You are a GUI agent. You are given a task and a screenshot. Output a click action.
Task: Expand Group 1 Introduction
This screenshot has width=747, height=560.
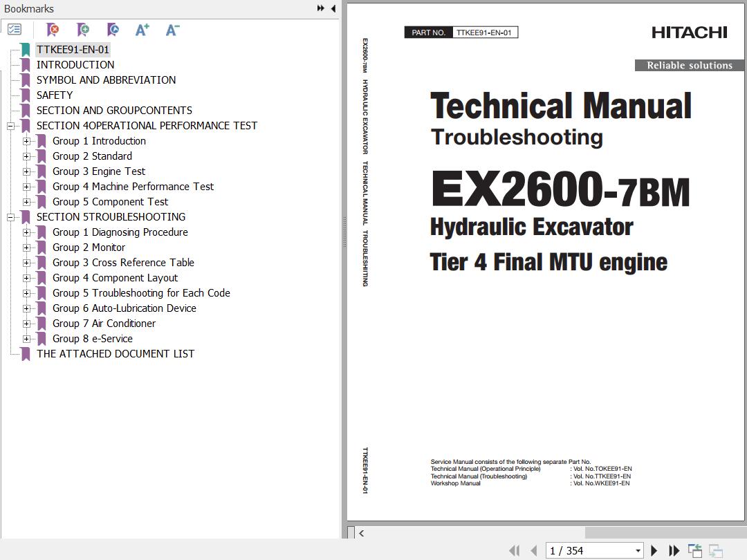click(x=26, y=142)
